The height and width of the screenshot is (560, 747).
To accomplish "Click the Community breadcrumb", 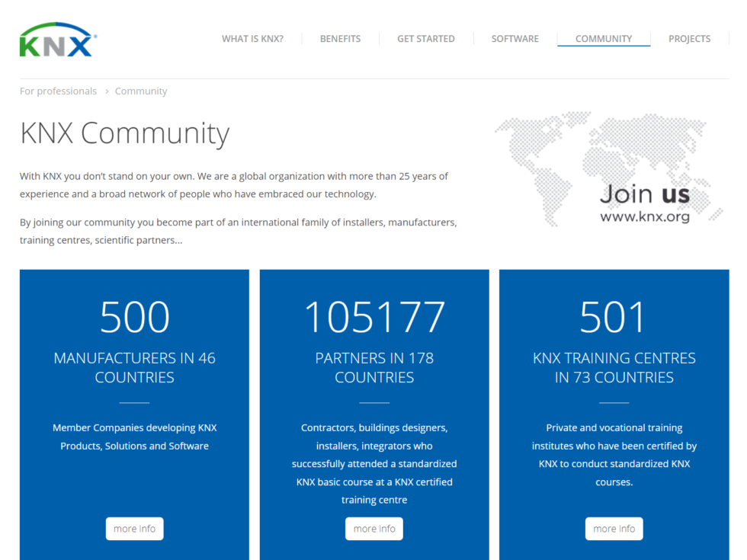I will 141,91.
